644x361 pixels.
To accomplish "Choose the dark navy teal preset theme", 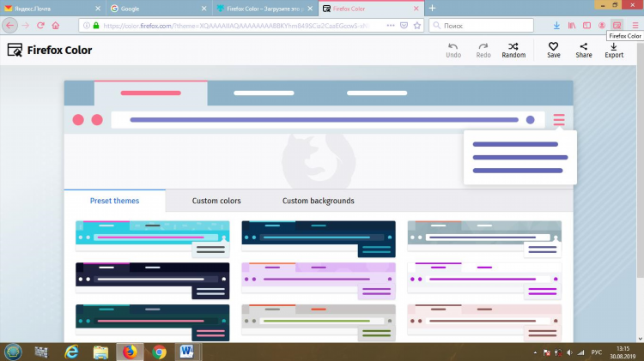I will (x=319, y=238).
